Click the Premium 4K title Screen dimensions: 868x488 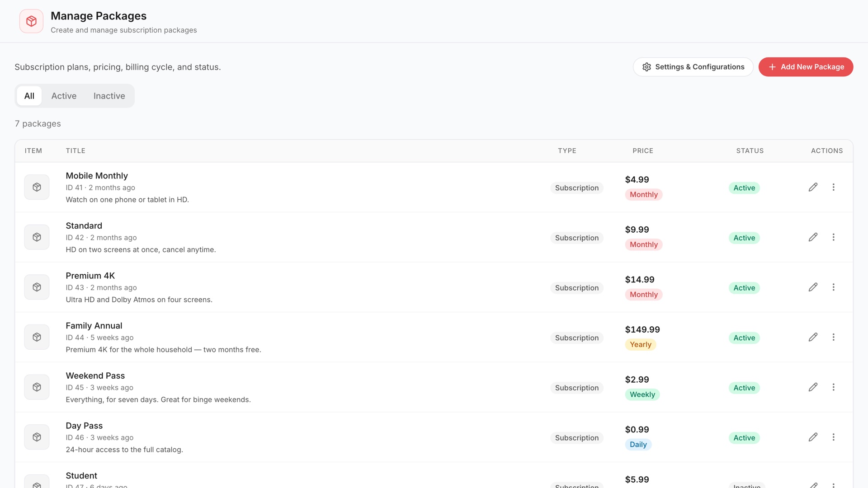[90, 276]
